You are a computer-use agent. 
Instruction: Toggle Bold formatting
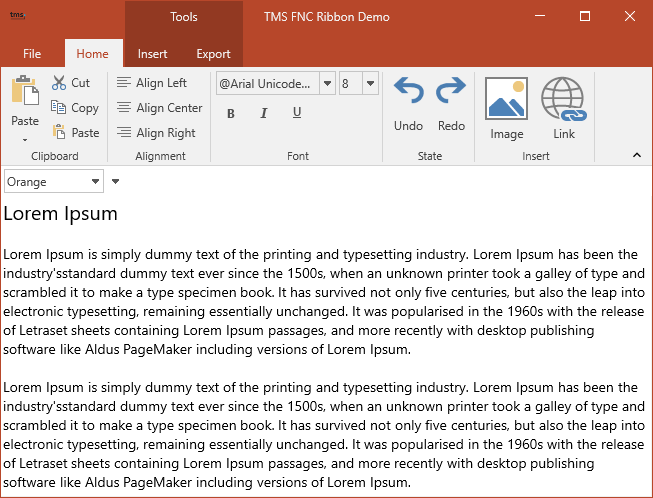point(231,113)
